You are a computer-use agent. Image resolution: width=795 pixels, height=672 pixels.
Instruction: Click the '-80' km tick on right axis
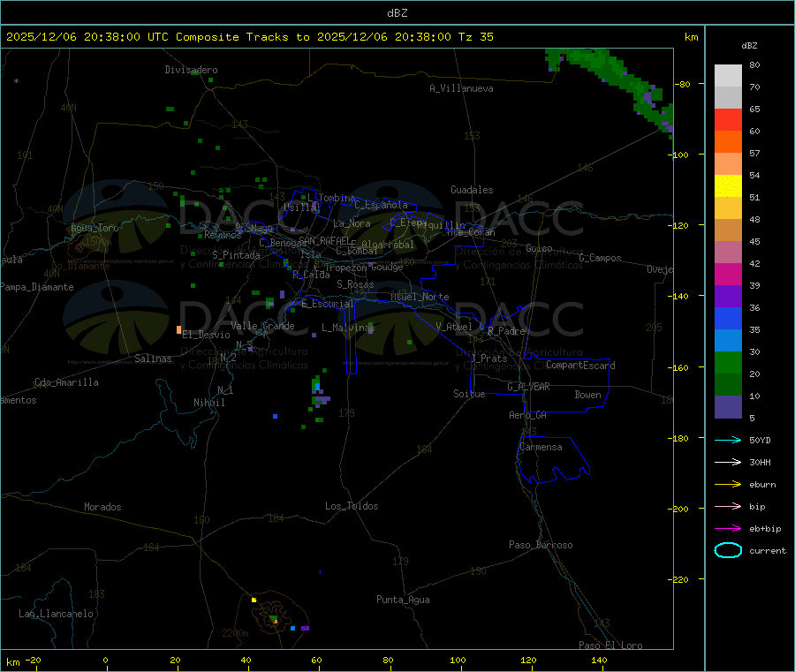tap(683, 84)
